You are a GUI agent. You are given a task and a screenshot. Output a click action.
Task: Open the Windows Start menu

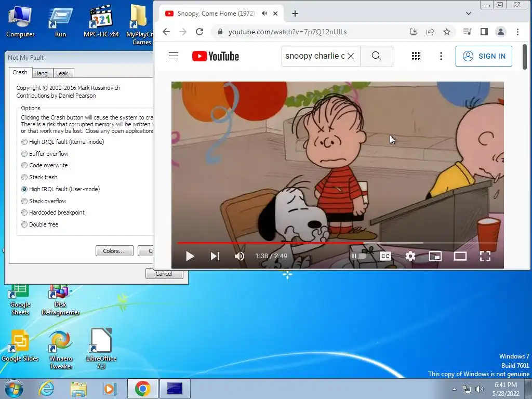point(14,389)
